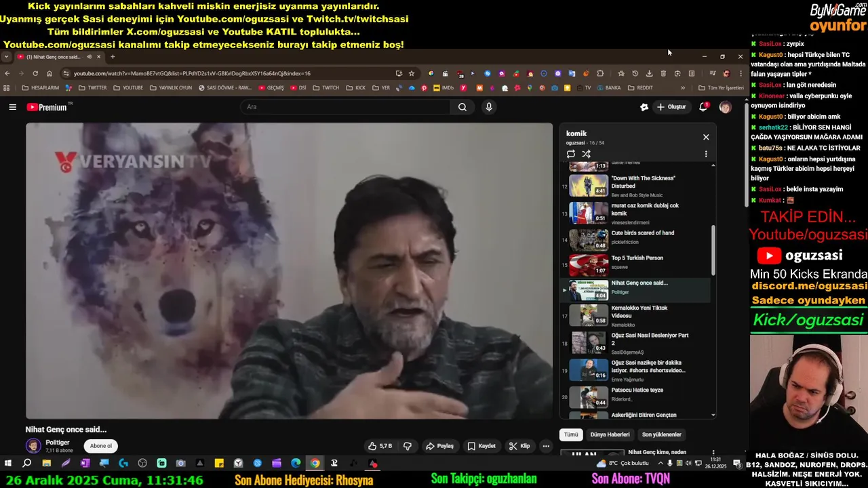Screen dimensions: 868x488
Task: Click the YouTube Premium logo
Action: point(47,107)
